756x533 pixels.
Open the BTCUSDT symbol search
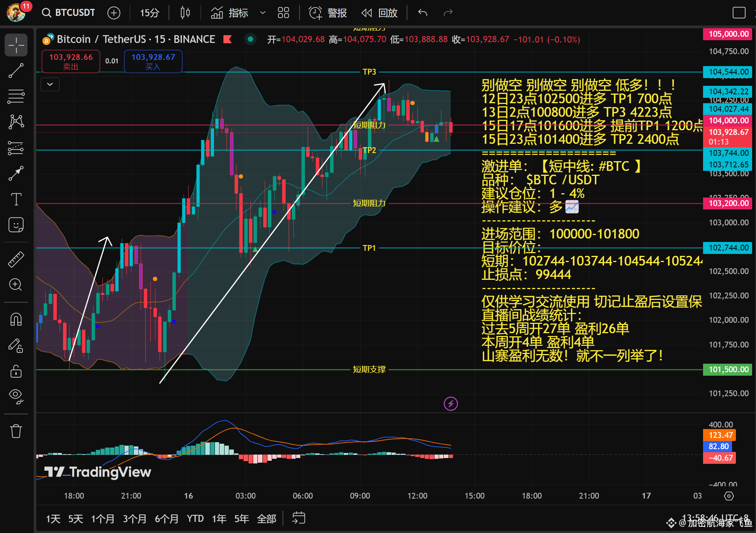(x=68, y=13)
